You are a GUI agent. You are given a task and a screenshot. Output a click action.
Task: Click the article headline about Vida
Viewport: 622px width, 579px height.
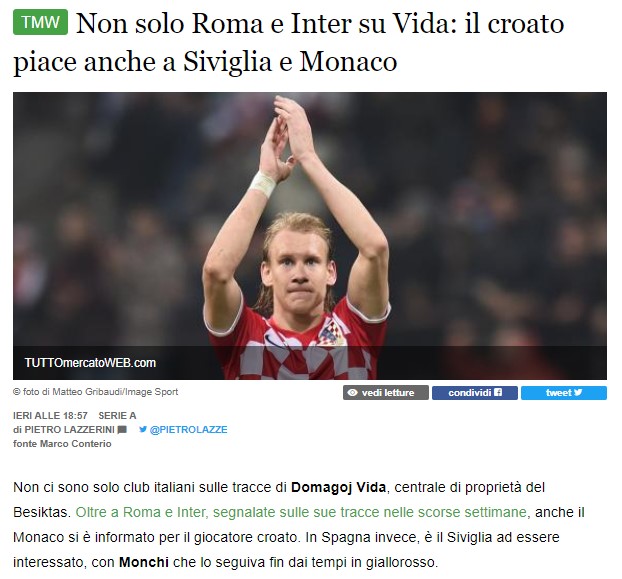tap(288, 43)
